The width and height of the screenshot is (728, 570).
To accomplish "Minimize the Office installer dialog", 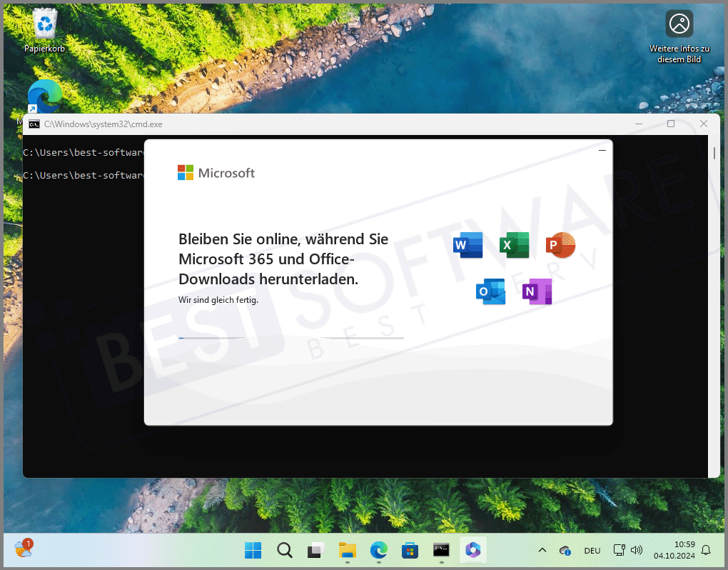I will (602, 151).
